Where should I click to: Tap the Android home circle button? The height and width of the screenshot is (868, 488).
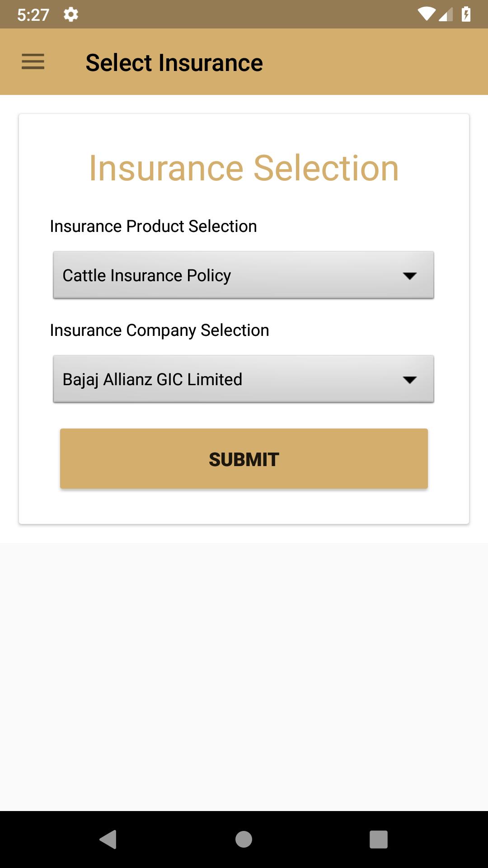[x=244, y=840]
